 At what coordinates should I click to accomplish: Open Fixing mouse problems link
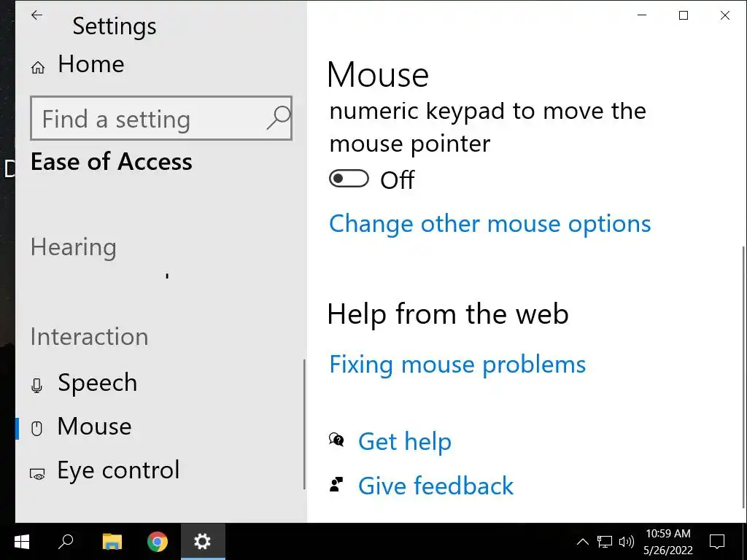[x=457, y=365]
